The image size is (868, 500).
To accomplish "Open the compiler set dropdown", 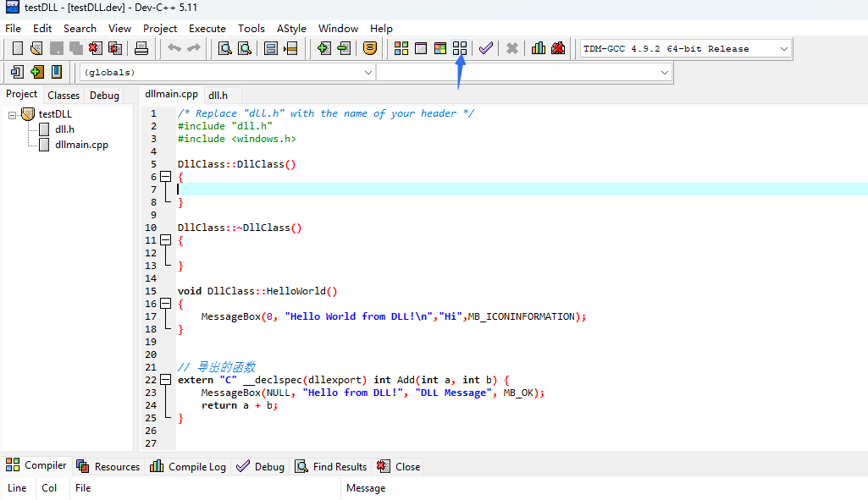I will [x=783, y=49].
